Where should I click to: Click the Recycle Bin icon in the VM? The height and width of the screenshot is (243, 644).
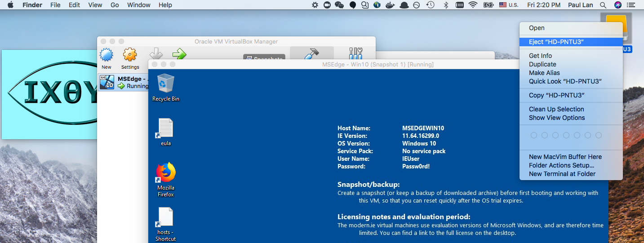(x=166, y=88)
